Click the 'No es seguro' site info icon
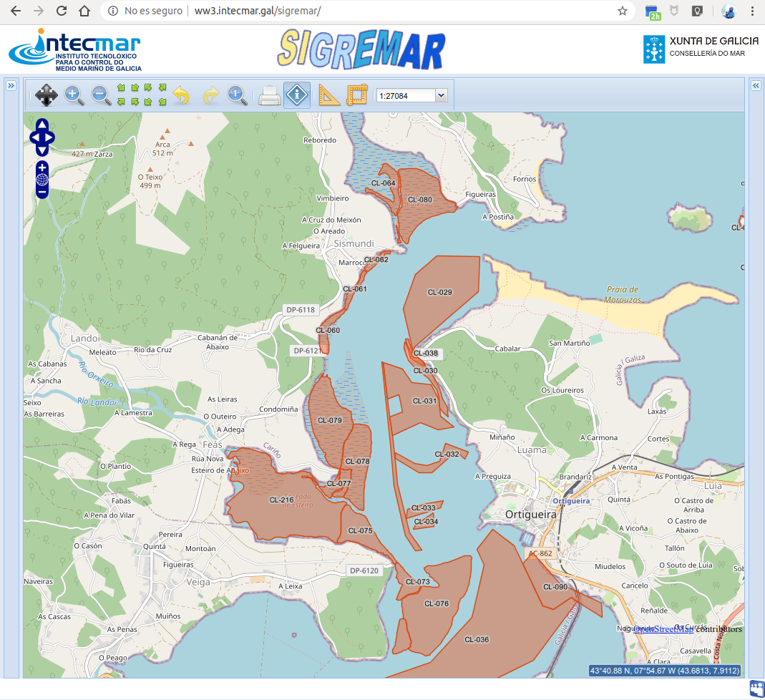Viewport: 765px width, 700px height. [x=113, y=11]
